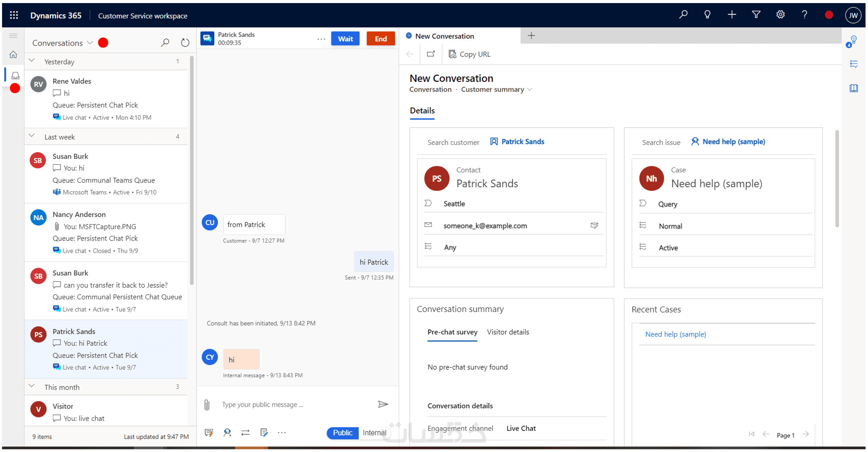Collapse the Yesterday group
Viewport: 868px width, 452px height.
pyautogui.click(x=32, y=61)
